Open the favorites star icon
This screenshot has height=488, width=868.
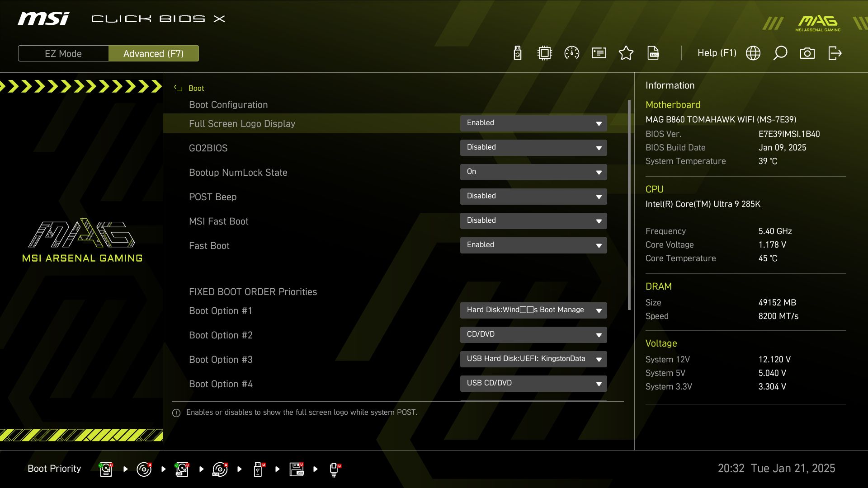[x=626, y=53]
